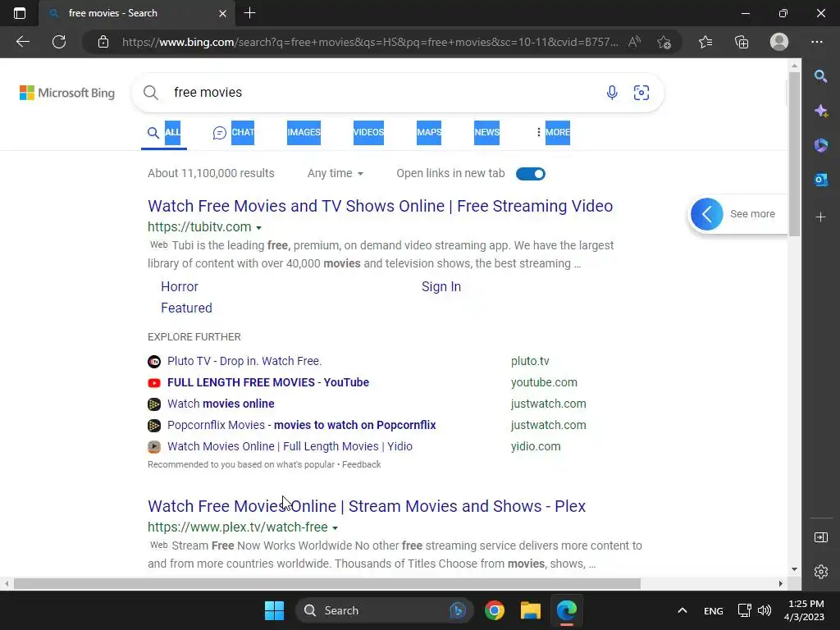Viewport: 840px width, 630px height.
Task: Open the ENG language indicator
Action: (x=713, y=610)
